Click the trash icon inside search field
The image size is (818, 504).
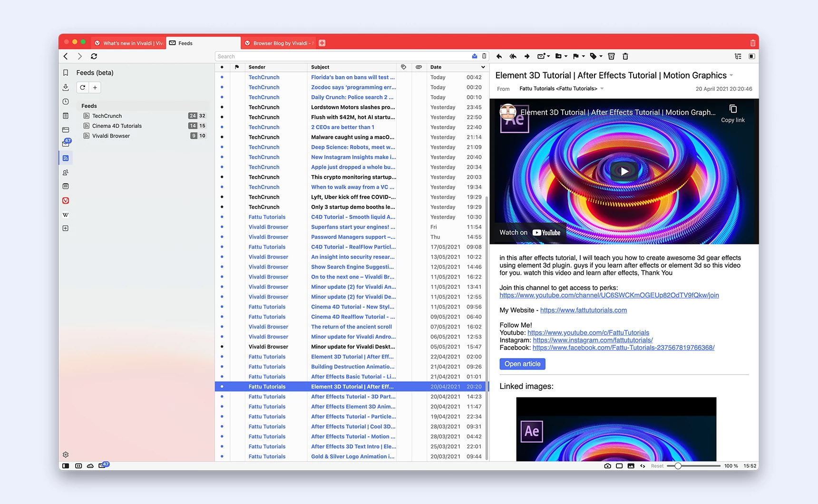coord(484,56)
